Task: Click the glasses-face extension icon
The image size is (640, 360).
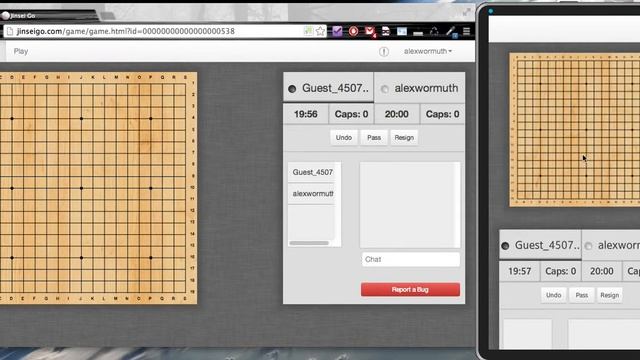Action: [x=386, y=31]
